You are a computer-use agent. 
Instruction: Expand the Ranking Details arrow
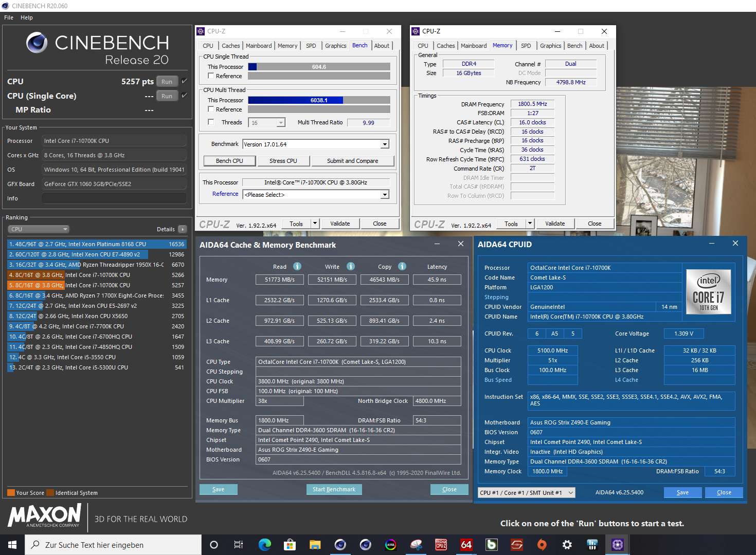[x=183, y=229]
